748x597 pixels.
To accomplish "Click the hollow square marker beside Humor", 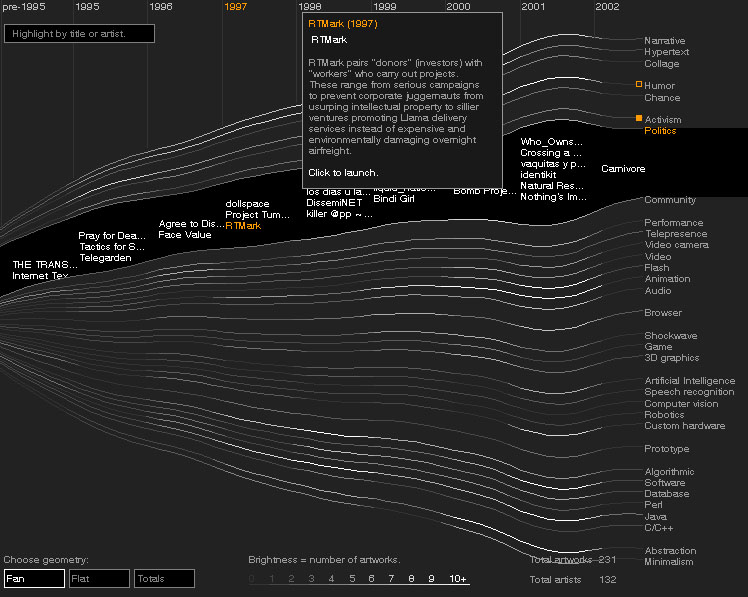I will [x=639, y=85].
